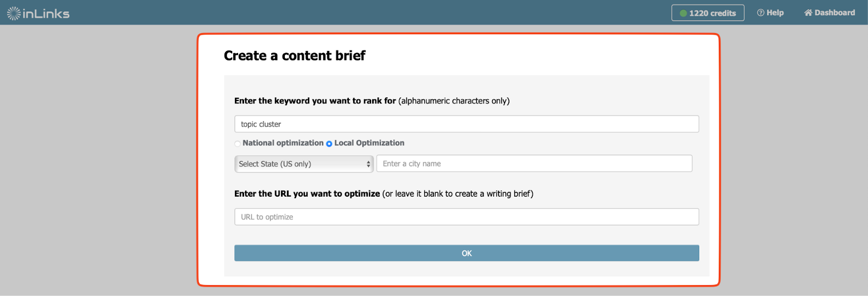Screen dimensions: 868x296
Task: Click the "National optimization" label text
Action: click(x=283, y=143)
